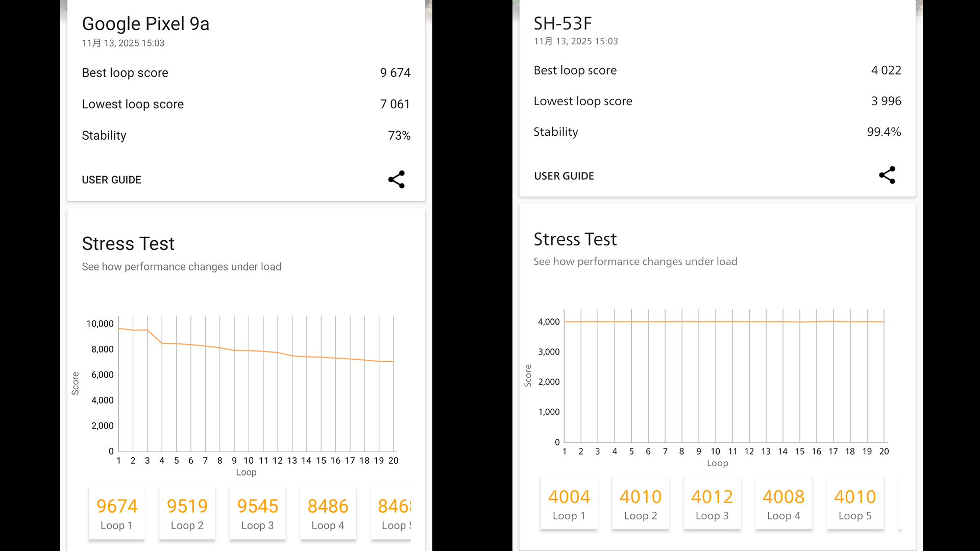Click SH-53F chart at loop 15 marker

tap(800, 322)
